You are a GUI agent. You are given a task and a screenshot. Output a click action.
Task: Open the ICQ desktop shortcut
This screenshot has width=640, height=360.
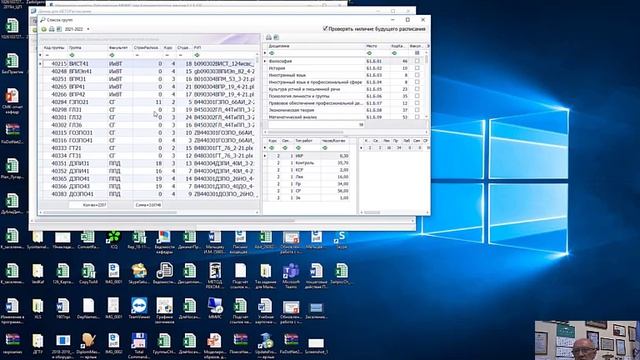click(x=113, y=239)
